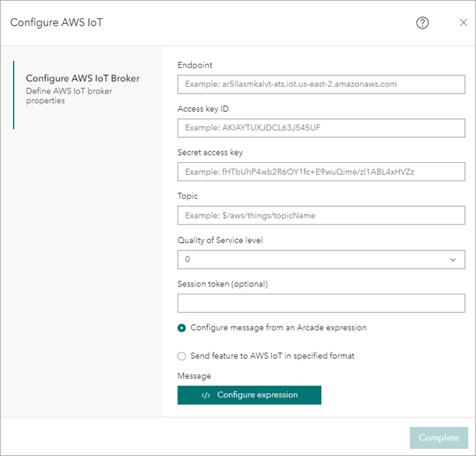This screenshot has height=456, width=476.
Task: Focus the Access key ID field
Action: point(321,128)
